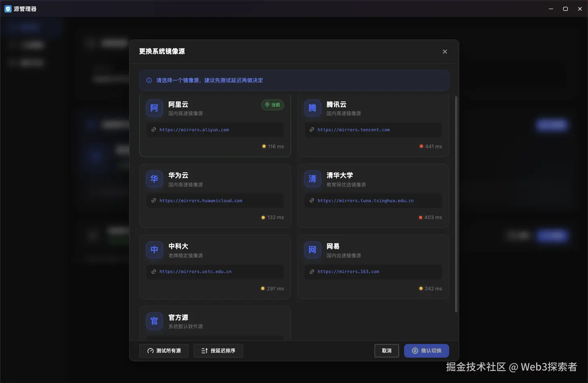Screen dimensions: 588x383
Task: Click the Tsinghua University mirror logo icon
Action: coord(312,179)
